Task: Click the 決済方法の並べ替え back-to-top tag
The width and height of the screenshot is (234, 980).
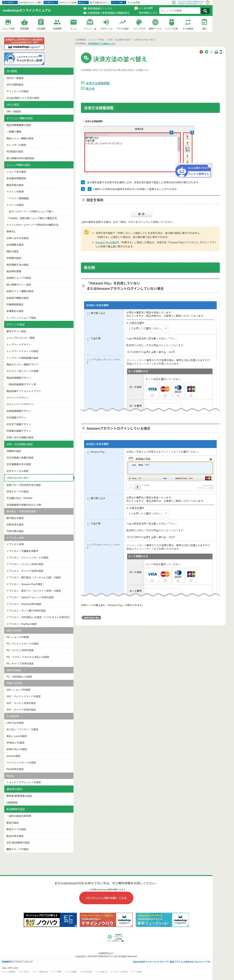Action: click(x=91, y=617)
